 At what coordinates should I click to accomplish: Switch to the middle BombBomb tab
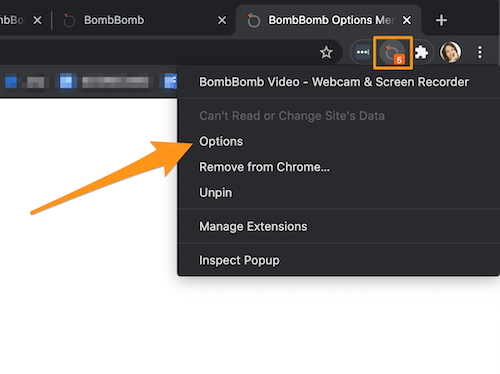143,20
